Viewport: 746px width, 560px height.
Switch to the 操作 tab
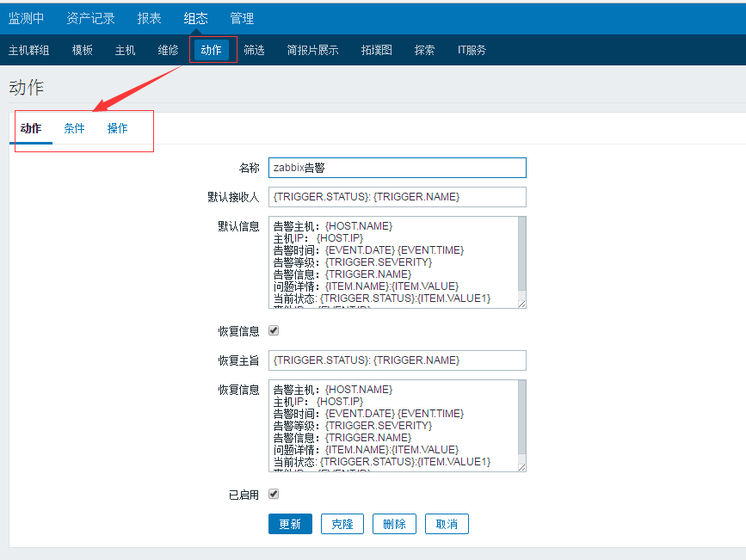tap(118, 128)
